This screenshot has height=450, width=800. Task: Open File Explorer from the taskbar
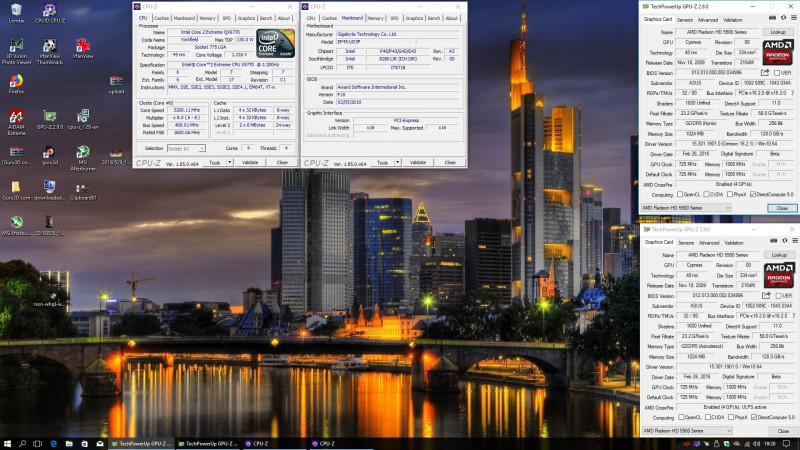coord(69,444)
